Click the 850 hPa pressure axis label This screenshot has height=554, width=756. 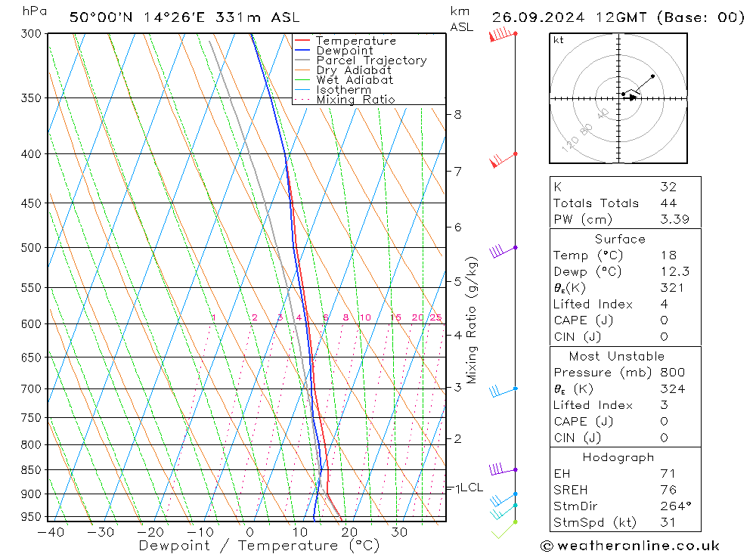pos(31,469)
